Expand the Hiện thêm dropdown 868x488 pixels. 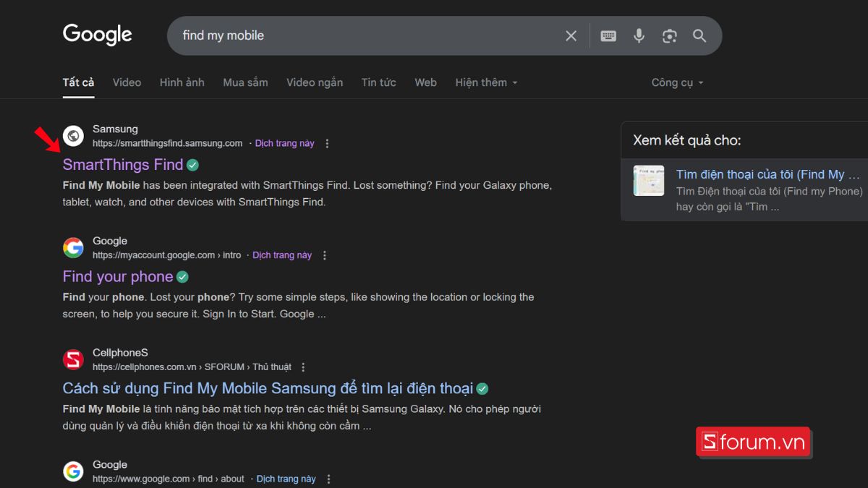pos(486,82)
